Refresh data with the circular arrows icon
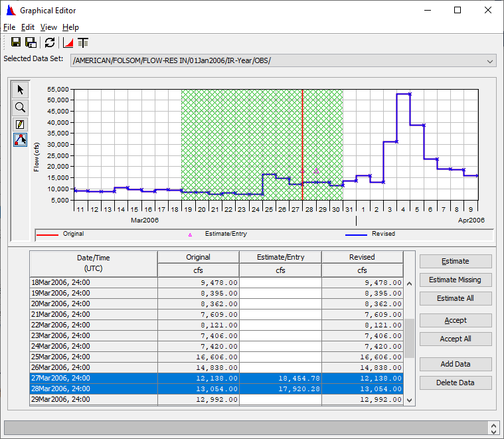The height and width of the screenshot is (439, 504). coord(50,43)
